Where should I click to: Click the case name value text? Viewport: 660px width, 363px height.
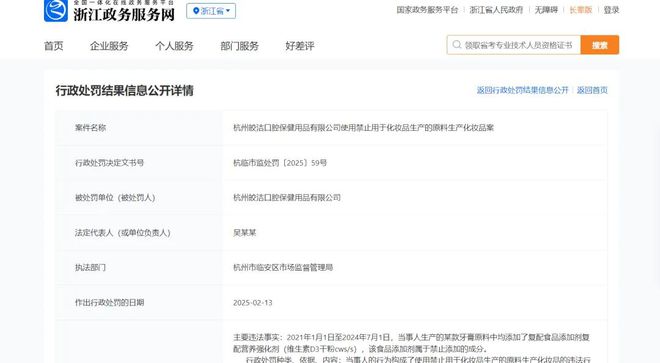coord(363,128)
